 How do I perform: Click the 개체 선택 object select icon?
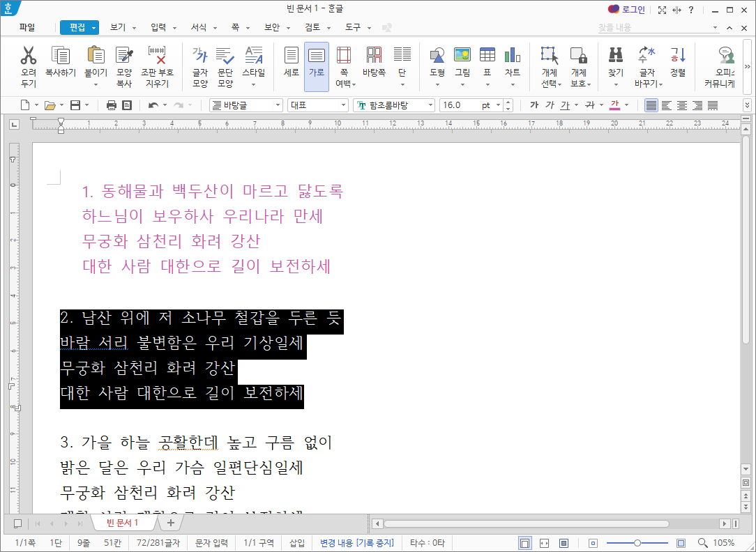pos(550,55)
